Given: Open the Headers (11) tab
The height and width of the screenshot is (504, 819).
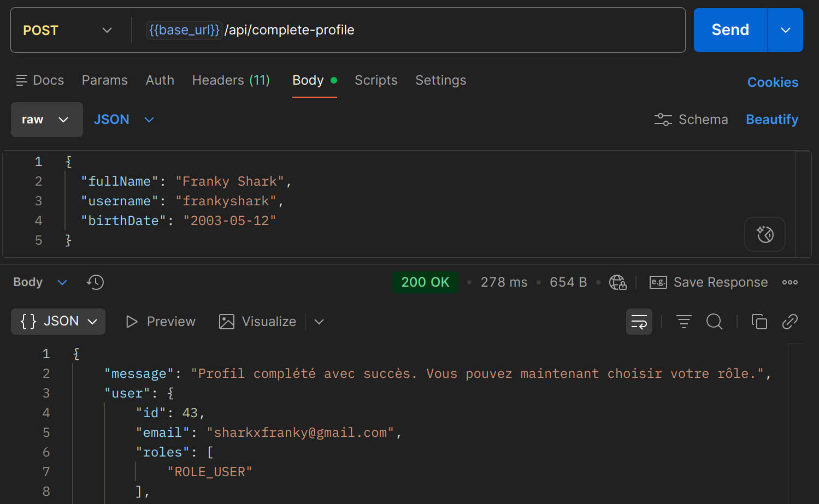Looking at the screenshot, I should 231,80.
